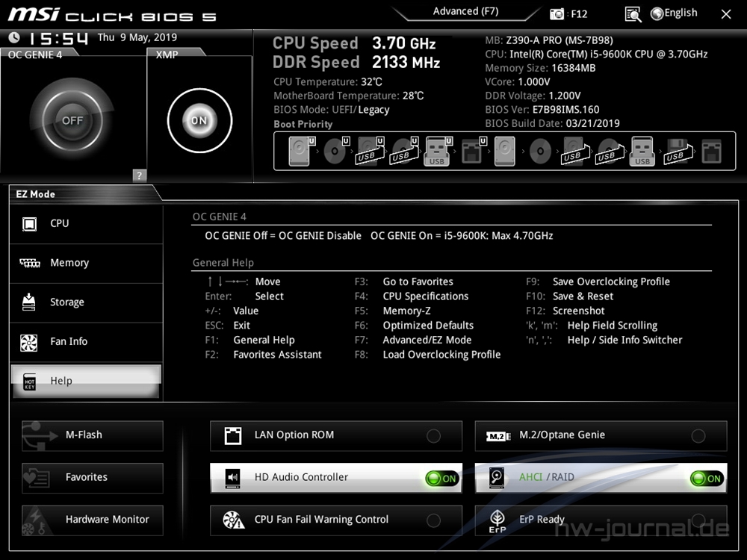
Task: Close the BIOS with the X button
Action: pos(726,14)
